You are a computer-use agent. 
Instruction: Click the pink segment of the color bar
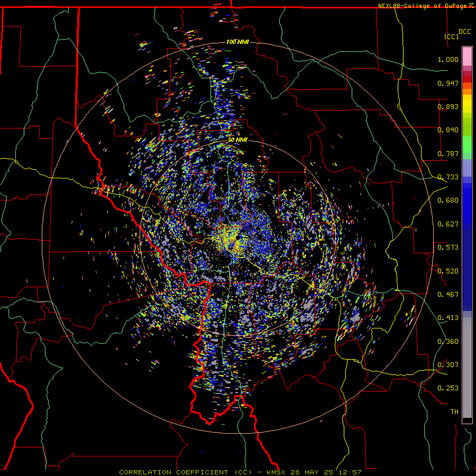coord(467,56)
